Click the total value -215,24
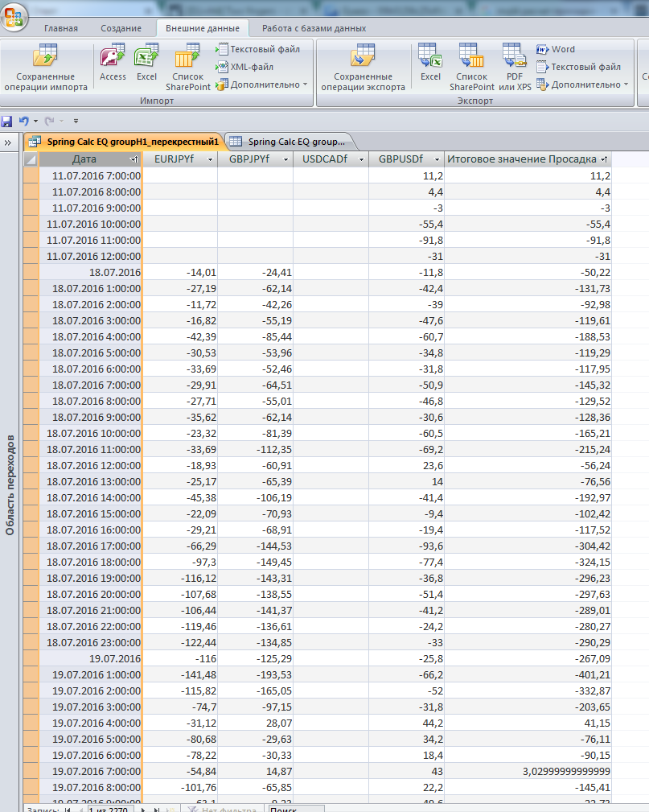Image resolution: width=649 pixels, height=812 pixels. 528,450
